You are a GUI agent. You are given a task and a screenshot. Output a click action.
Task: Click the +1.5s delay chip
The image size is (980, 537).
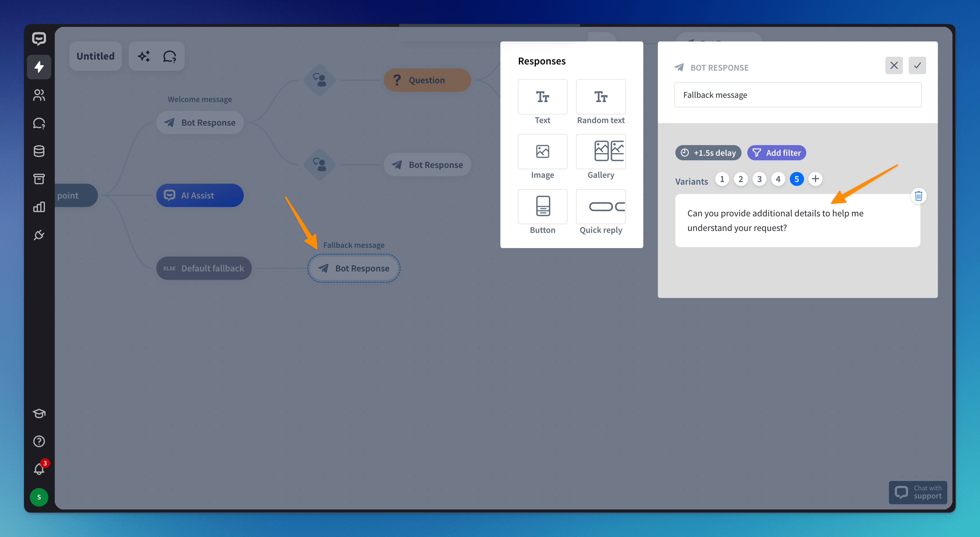[x=708, y=153]
